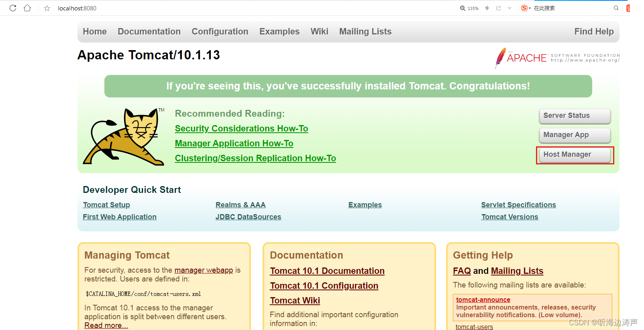
Task: Open Clustering/Session Replication How-To link
Action: pos(255,158)
